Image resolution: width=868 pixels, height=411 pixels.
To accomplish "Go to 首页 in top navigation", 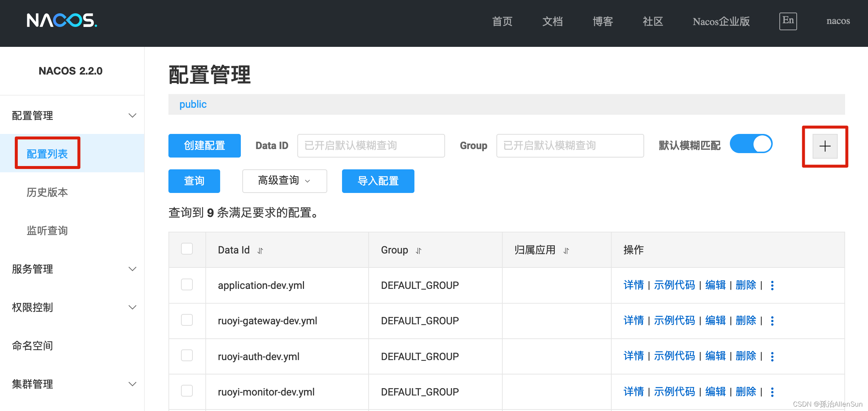I will 502,21.
